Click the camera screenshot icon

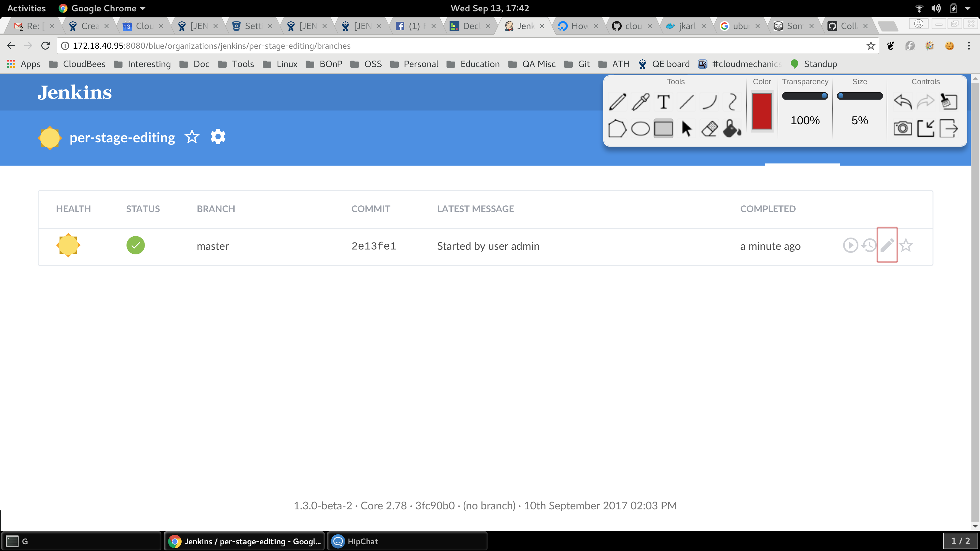[903, 129]
